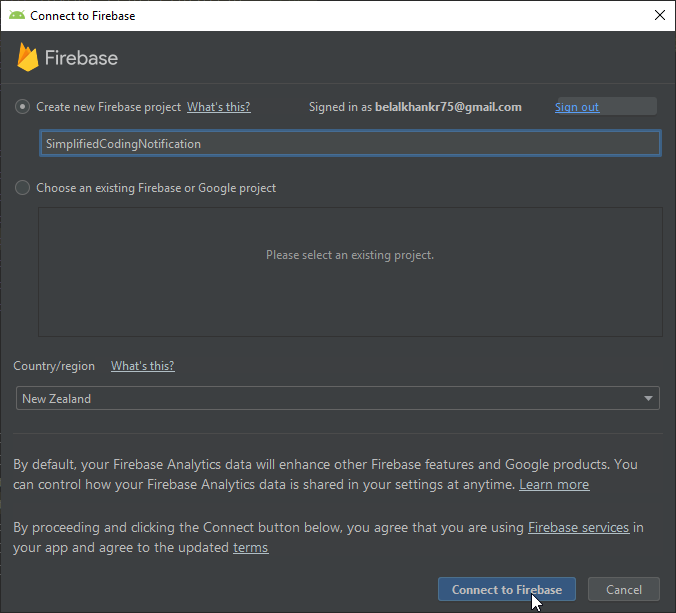Click the signed-in email belalkhankr75@gmail.com

tap(448, 107)
